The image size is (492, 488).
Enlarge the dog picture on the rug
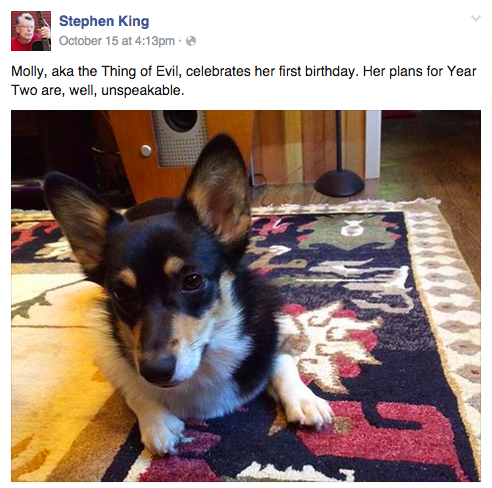tap(246, 296)
